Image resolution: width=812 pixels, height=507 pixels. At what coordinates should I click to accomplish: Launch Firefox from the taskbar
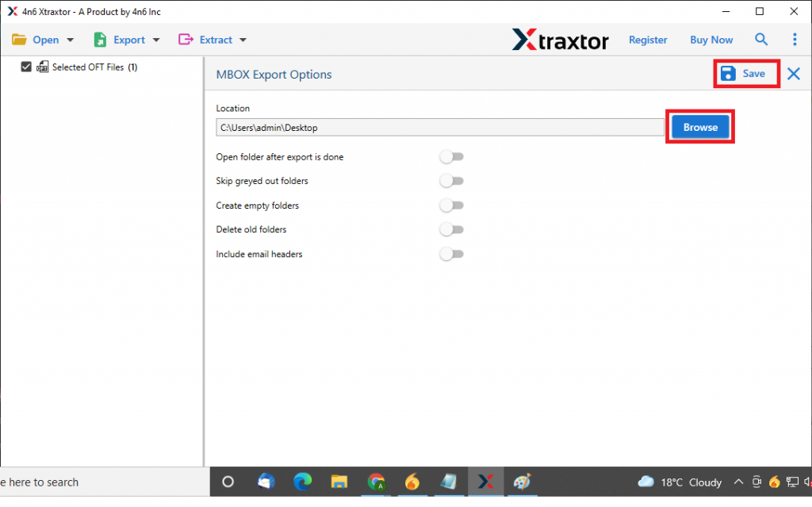(x=412, y=482)
